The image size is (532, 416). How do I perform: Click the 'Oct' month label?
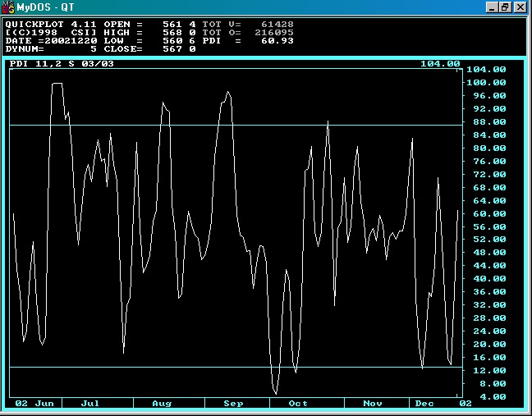(x=298, y=404)
